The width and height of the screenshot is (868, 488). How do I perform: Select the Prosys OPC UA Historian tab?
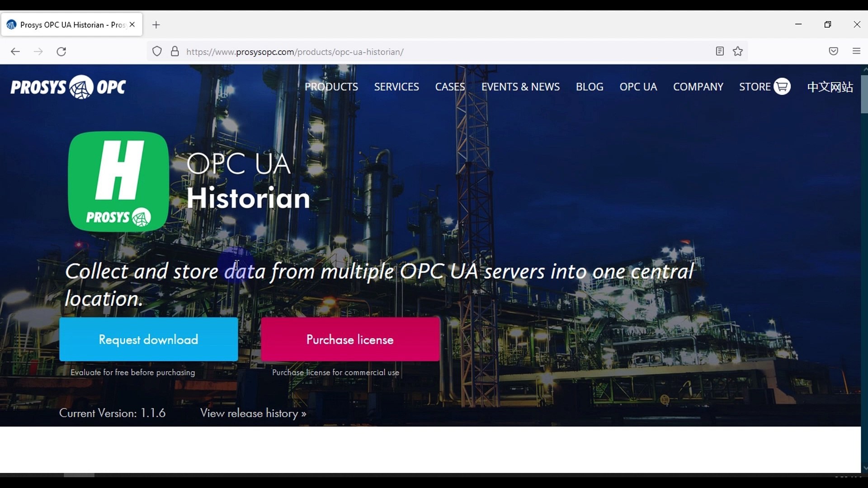[72, 25]
